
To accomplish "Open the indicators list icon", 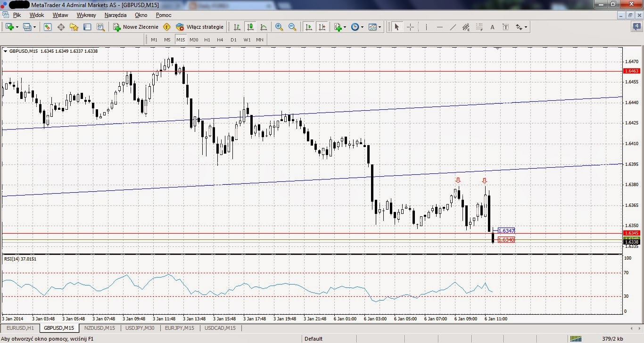I will pyautogui.click(x=338, y=27).
